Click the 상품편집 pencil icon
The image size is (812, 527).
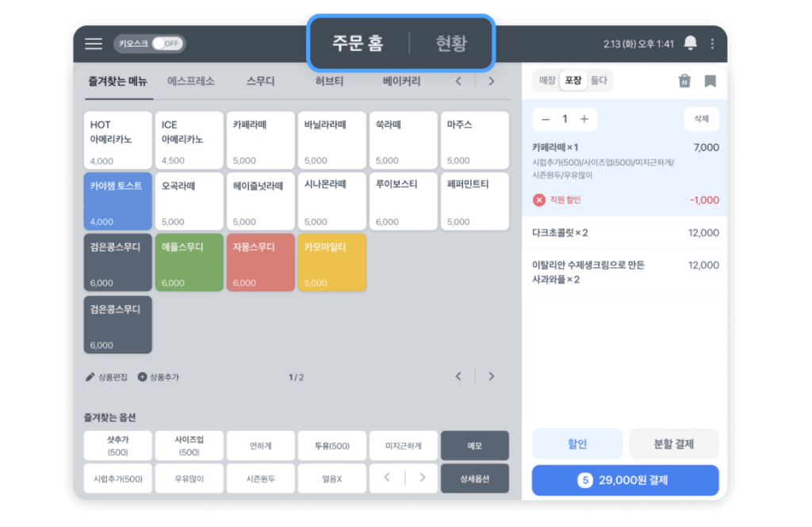point(90,376)
